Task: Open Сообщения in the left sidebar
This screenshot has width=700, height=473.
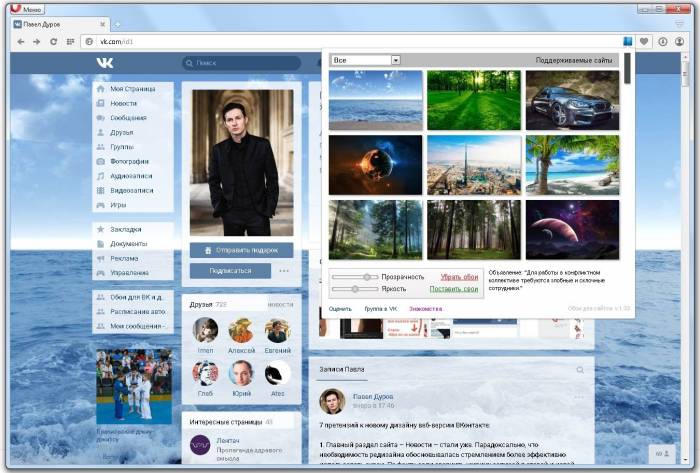Action: [x=128, y=118]
